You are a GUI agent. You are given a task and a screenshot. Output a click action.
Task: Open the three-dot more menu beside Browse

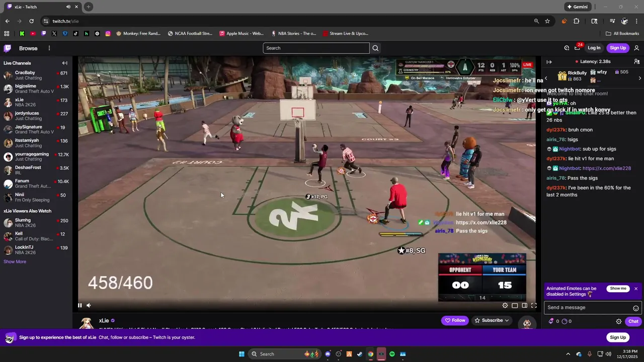click(x=49, y=48)
